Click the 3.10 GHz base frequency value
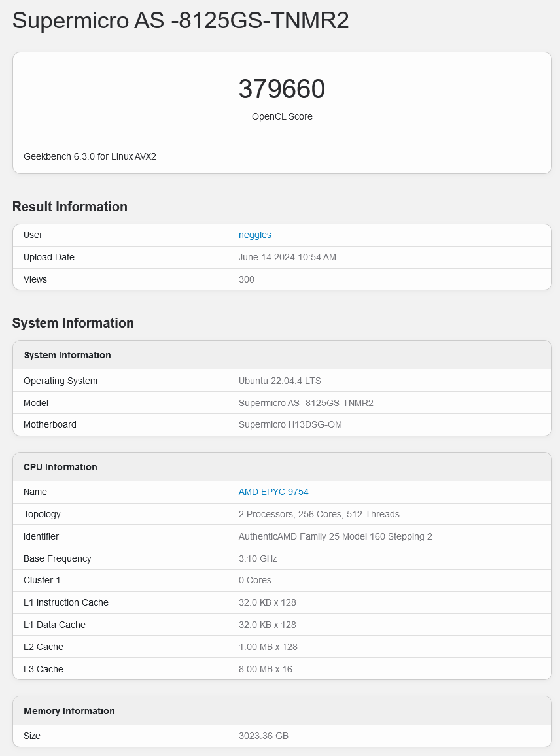 pyautogui.click(x=258, y=558)
